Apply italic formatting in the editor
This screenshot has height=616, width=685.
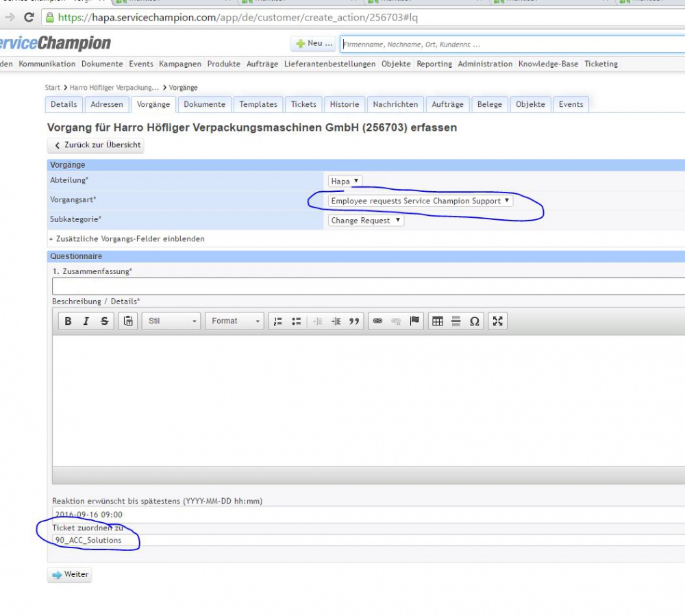point(86,321)
